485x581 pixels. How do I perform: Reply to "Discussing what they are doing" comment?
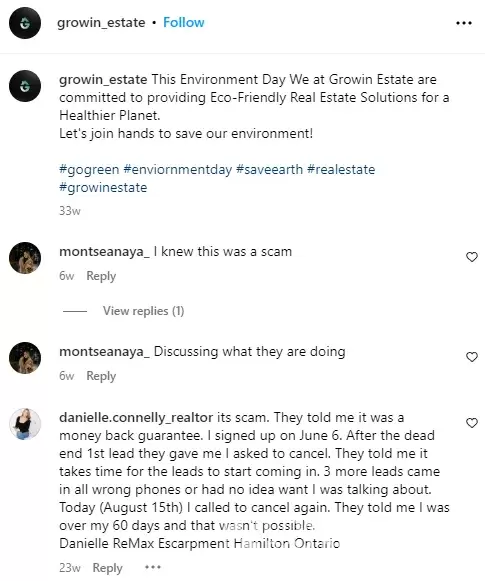point(101,376)
